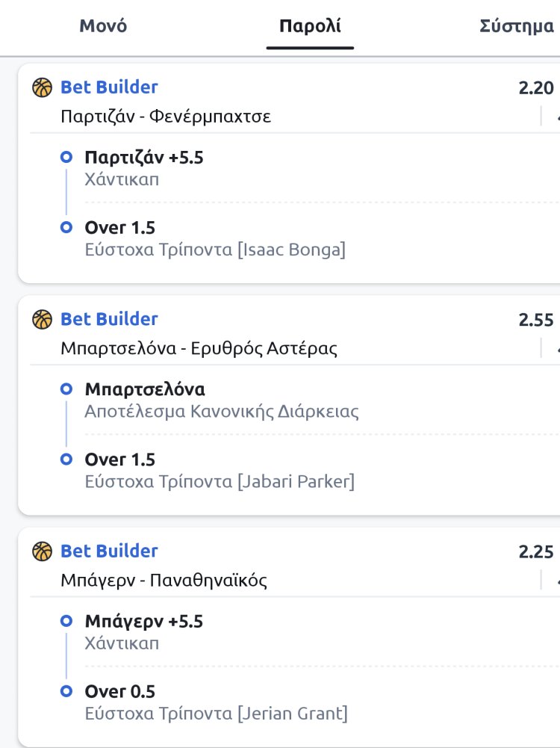Click the bullet marker next to Παρτιζάν +5.5
This screenshot has height=748, width=560.
66,158
